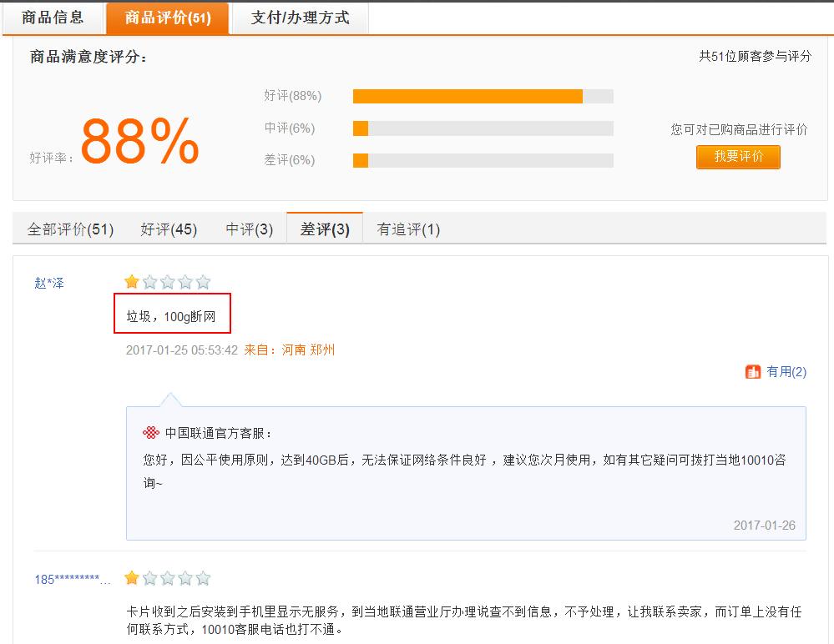Click the first star of 赵*泽's rating
Viewport: 834px width, 644px height.
(x=132, y=282)
